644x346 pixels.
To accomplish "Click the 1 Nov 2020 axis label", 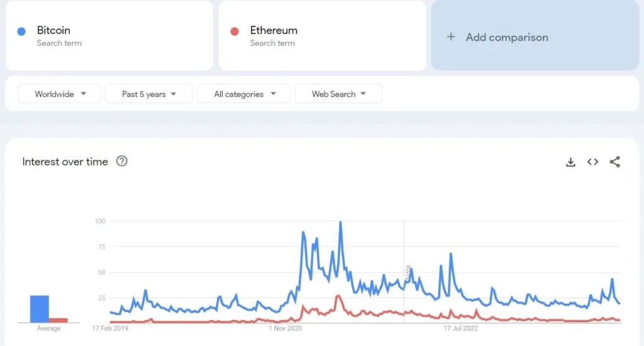I will pos(286,328).
